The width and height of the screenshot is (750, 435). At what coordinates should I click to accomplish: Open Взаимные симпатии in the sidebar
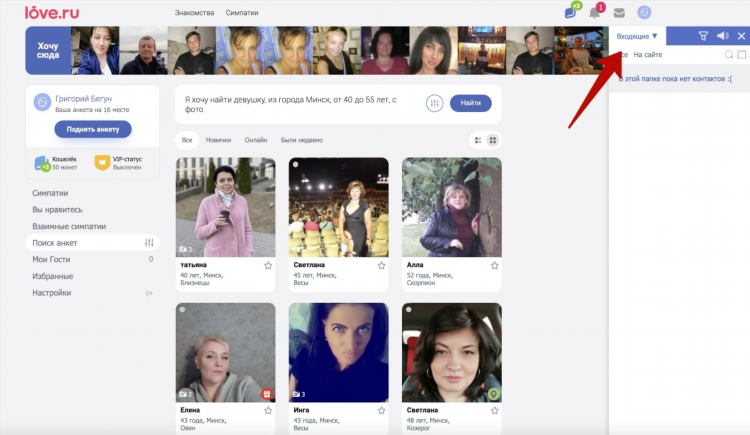(69, 226)
